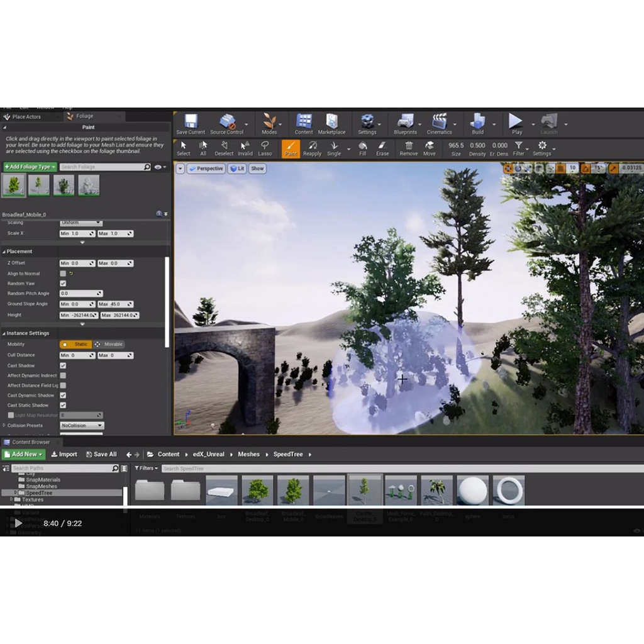Toggle Cast Dynamic Shadow checkbox
644x644 pixels.
pos(63,395)
